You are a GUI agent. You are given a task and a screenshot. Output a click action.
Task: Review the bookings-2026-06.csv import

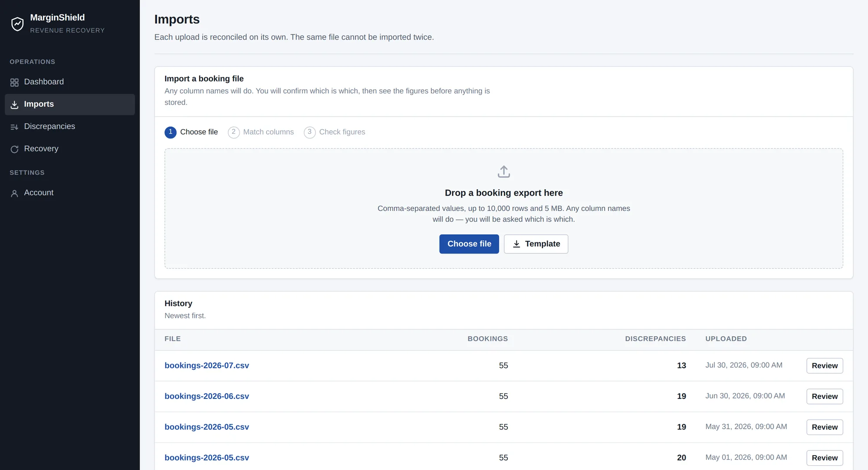point(825,397)
